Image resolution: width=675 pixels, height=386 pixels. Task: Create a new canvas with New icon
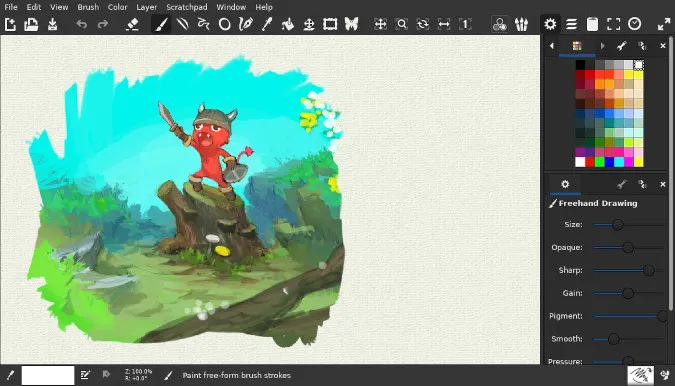10,25
